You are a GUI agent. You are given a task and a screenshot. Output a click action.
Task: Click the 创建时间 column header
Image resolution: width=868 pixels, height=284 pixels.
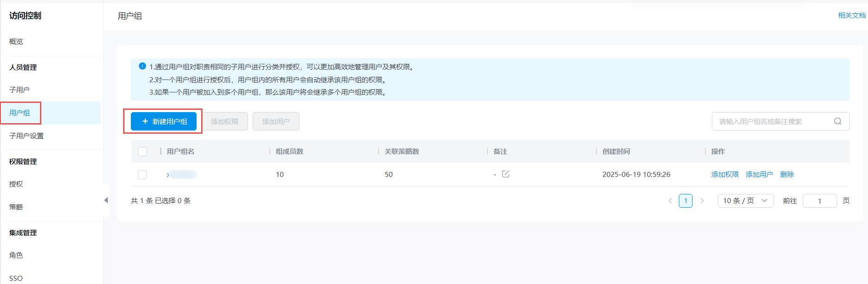tap(616, 151)
